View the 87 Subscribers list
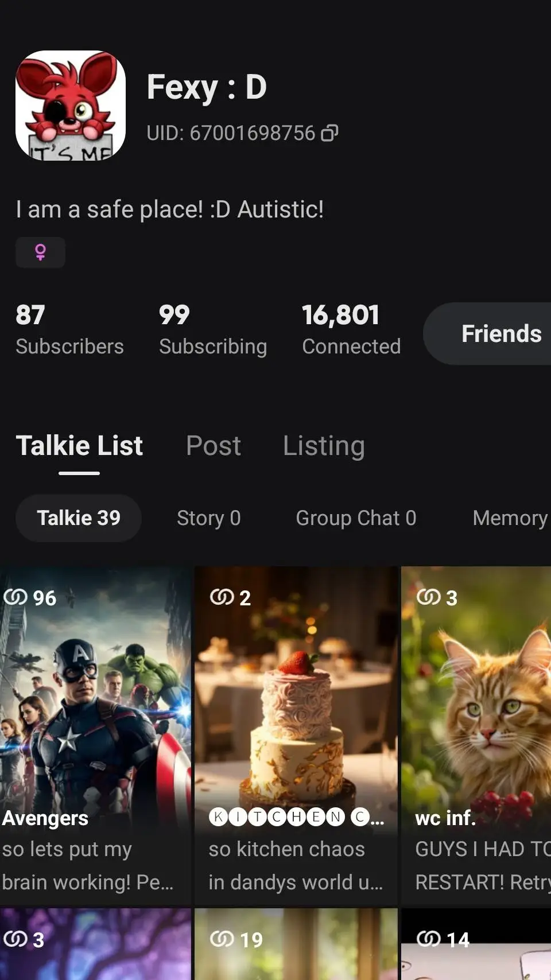 [69, 330]
